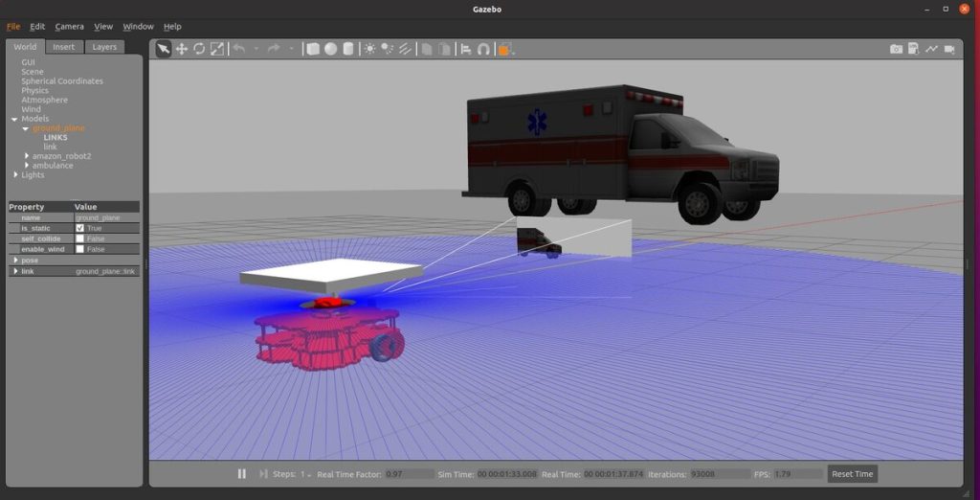This screenshot has width=980, height=500.
Task: Click the copy icon in toolbar
Action: (x=427, y=49)
